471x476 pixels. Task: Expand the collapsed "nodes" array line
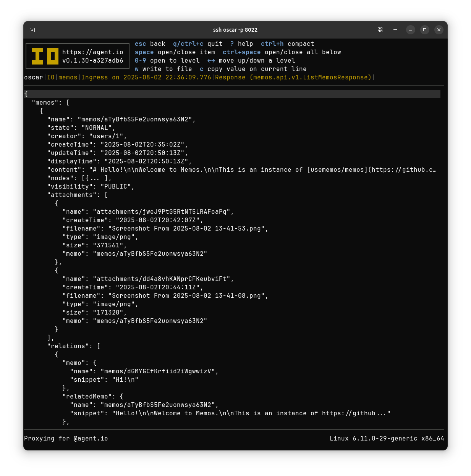79,178
